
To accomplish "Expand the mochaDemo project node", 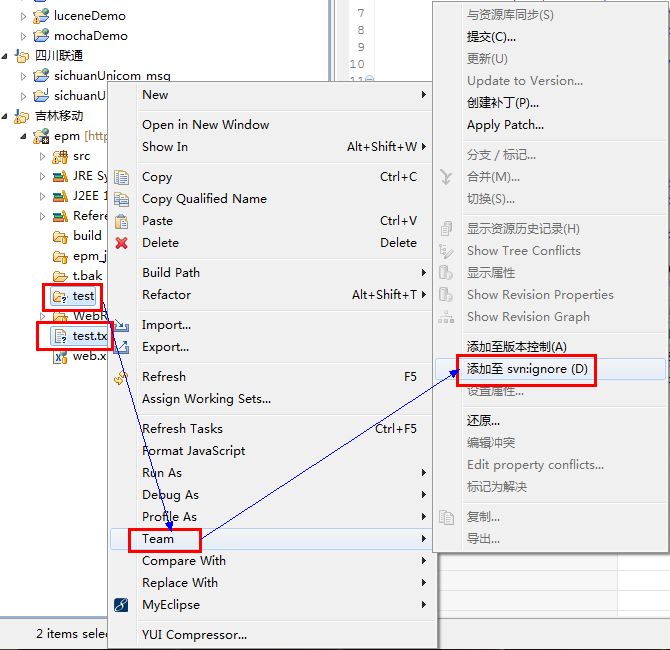I will pyautogui.click(x=23, y=36).
